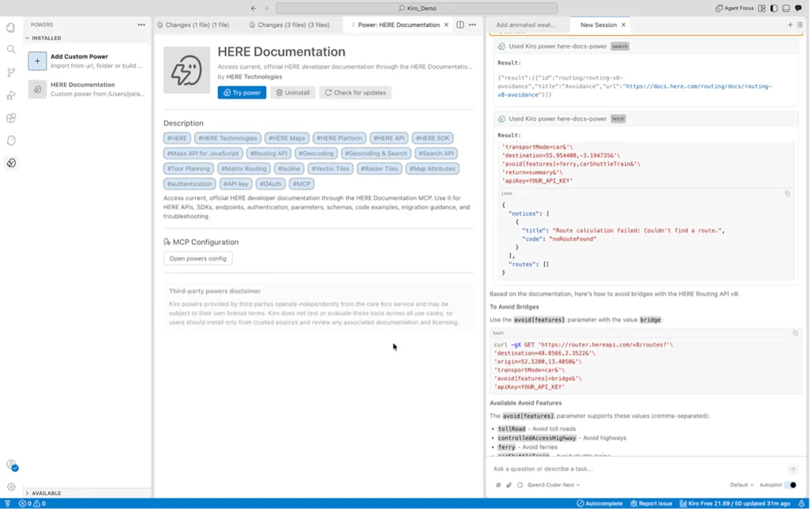
Task: Open the Explorer files icon in sidebar
Action: [11, 28]
